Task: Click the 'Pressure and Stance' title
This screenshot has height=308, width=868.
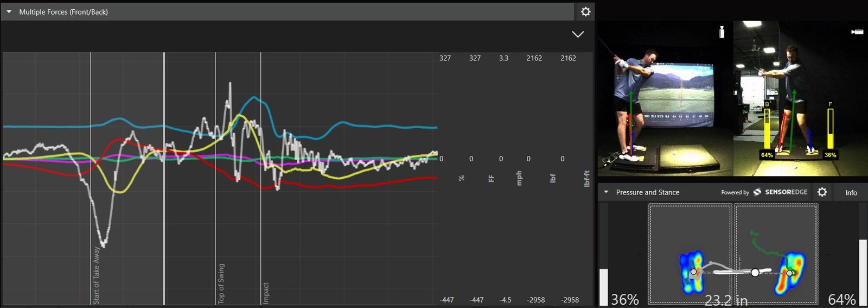Action: (x=648, y=192)
